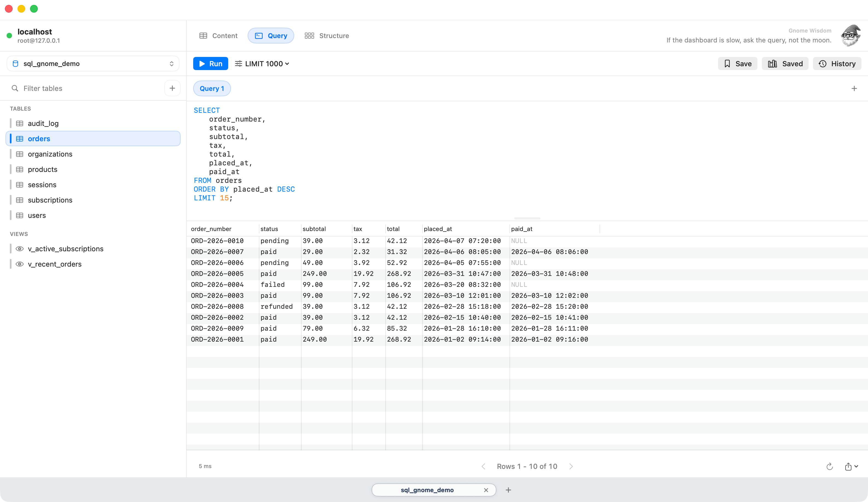Select the total value 85.32
868x502 pixels.
pyautogui.click(x=404, y=328)
